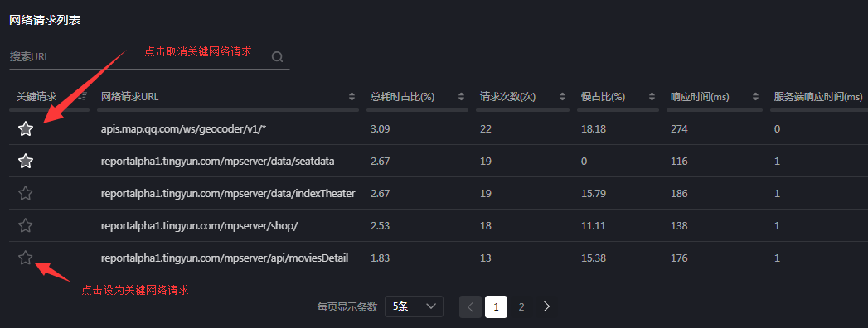Sort by 关键请求 column icon
The height and width of the screenshot is (328, 868).
[82, 96]
